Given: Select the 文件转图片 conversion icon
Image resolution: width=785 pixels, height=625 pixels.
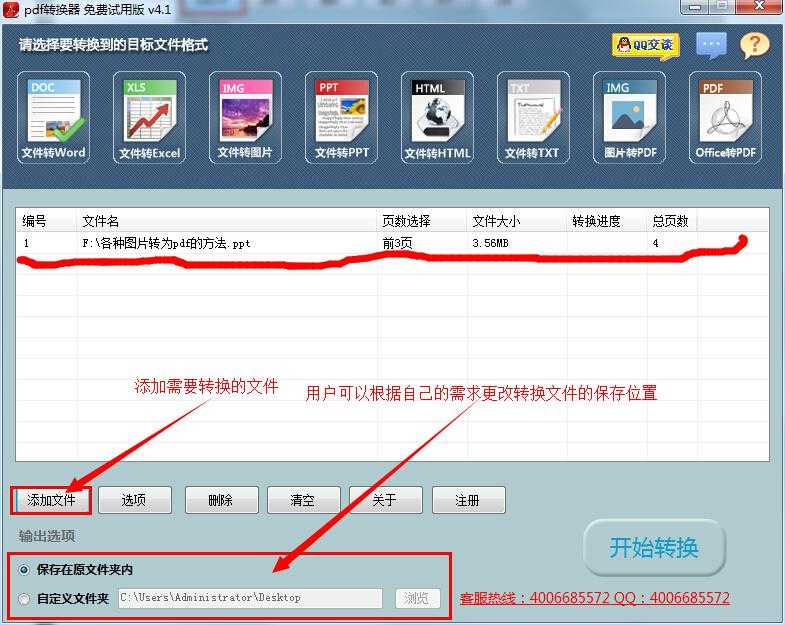Looking at the screenshot, I should pos(245,117).
